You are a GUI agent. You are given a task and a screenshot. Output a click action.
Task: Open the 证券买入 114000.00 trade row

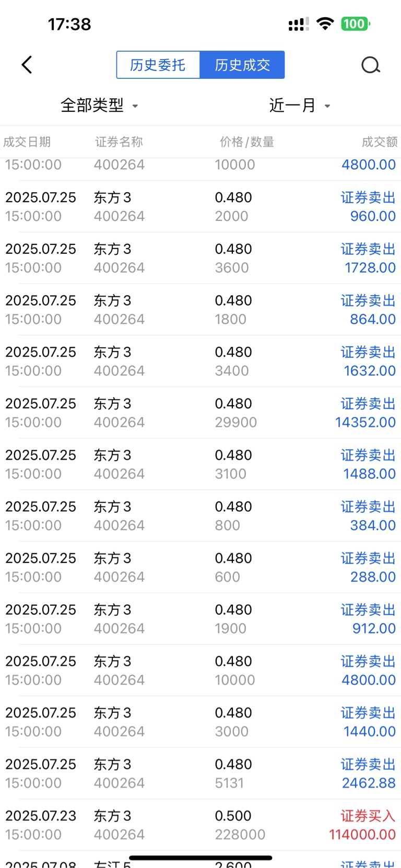point(200,825)
